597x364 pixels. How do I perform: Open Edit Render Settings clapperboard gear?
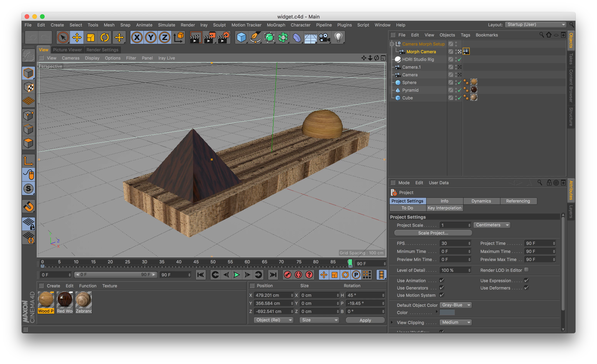point(224,38)
